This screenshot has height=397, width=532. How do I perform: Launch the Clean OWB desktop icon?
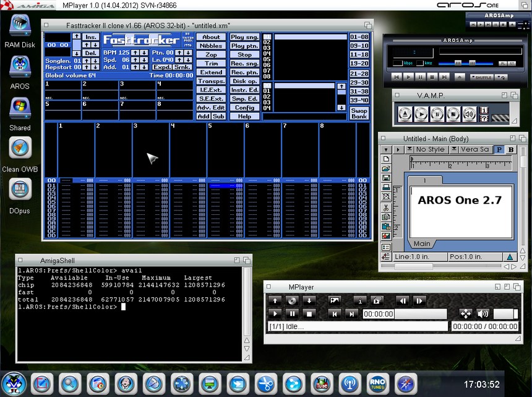[20, 147]
